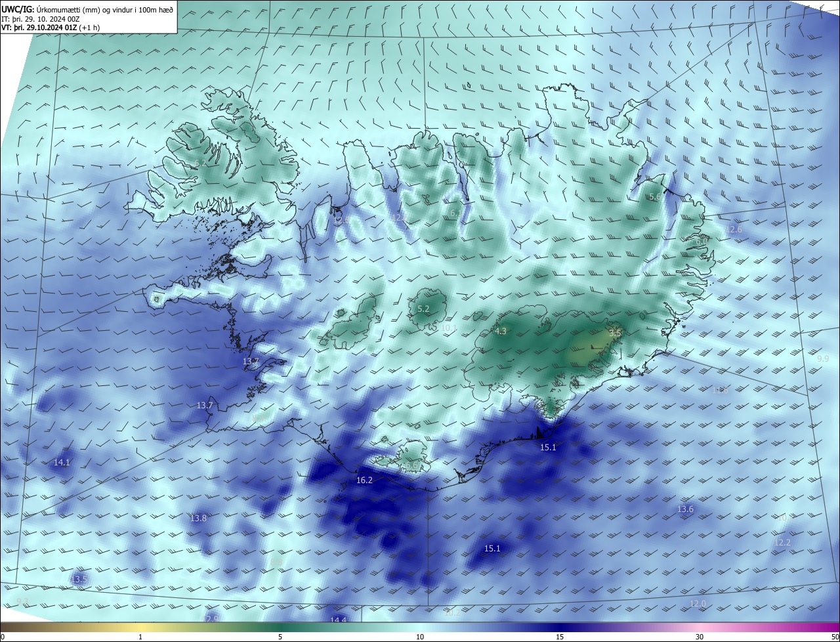Click the '15' tick on the colour scale
Viewport: 840px width, 642px height.
(560, 637)
